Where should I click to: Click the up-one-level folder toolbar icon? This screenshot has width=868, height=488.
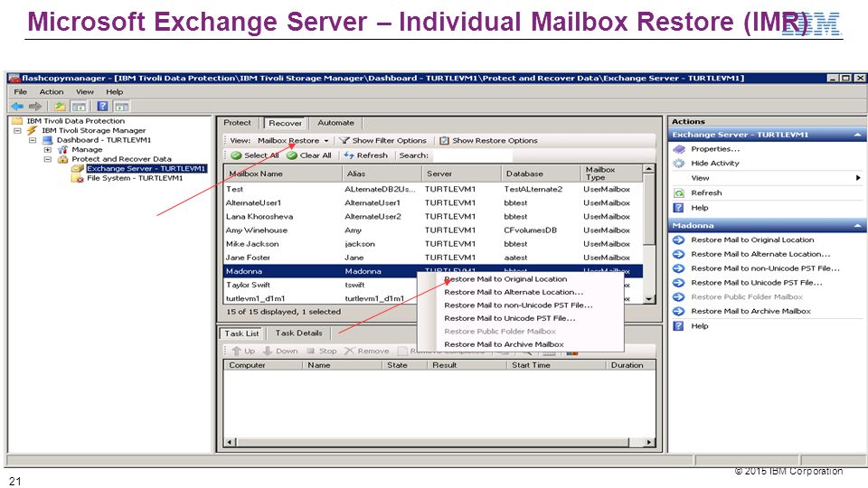[x=60, y=107]
